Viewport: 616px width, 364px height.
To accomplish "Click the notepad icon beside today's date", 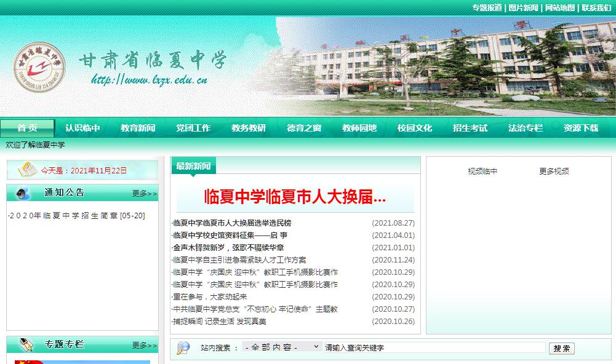I will (x=27, y=169).
